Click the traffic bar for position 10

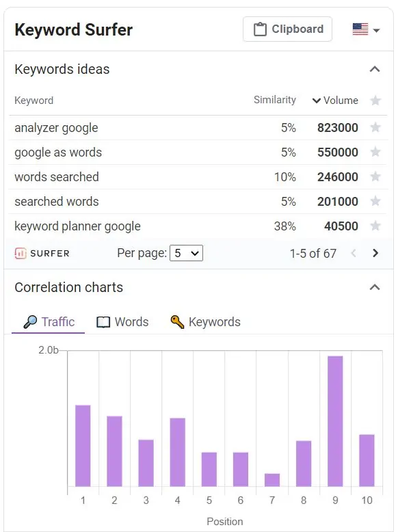click(367, 460)
